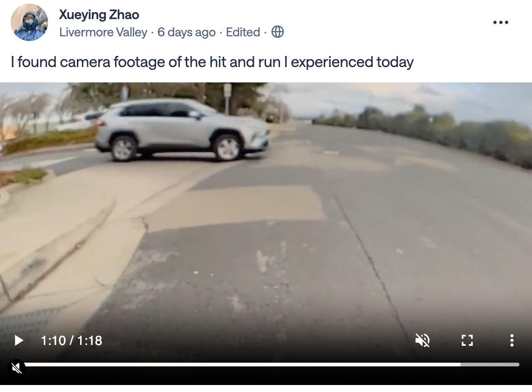The height and width of the screenshot is (392, 532).
Task: Toggle the round muted overlay badge
Action: (x=16, y=368)
